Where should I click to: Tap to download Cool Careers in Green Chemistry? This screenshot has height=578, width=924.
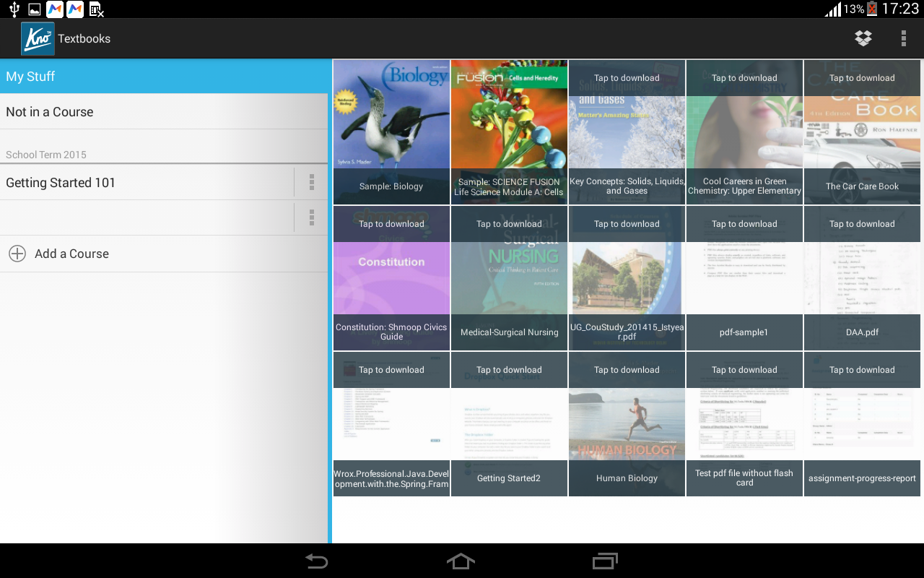(x=744, y=132)
